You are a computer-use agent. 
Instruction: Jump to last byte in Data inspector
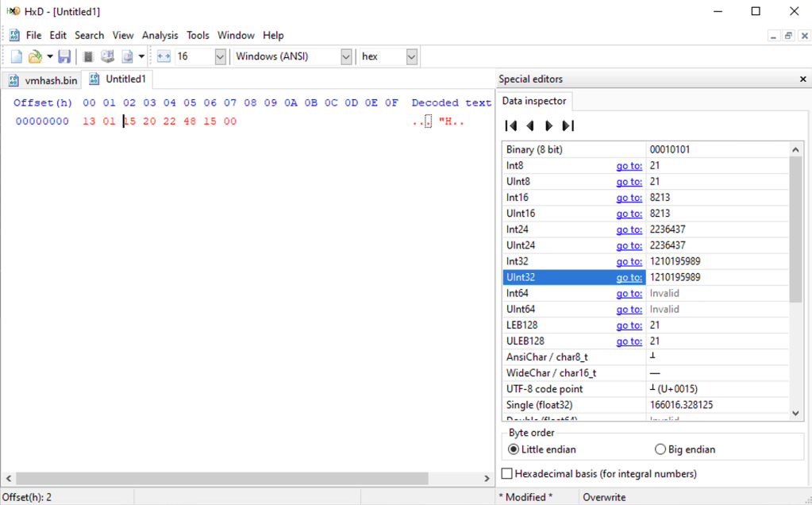[x=568, y=125]
